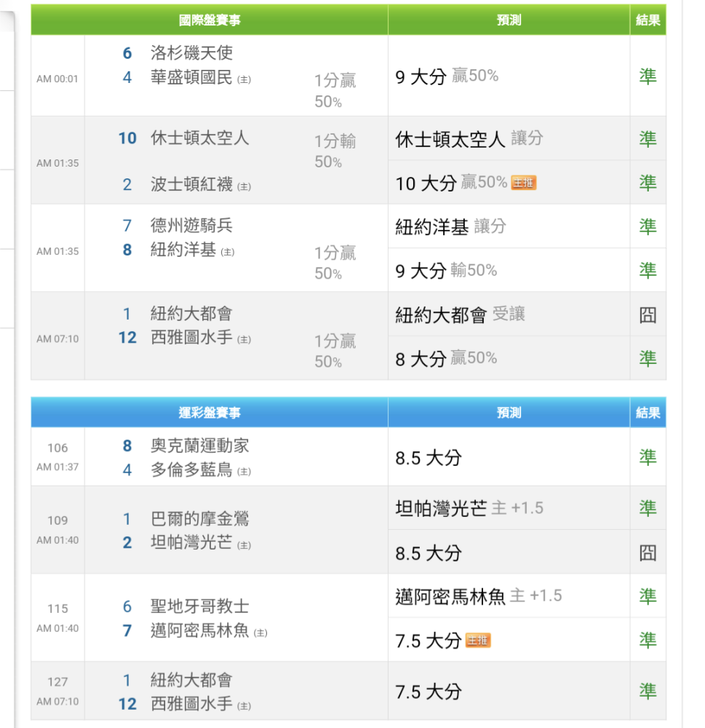Click 結果 header in the blue table
705x728 pixels.
(x=648, y=412)
